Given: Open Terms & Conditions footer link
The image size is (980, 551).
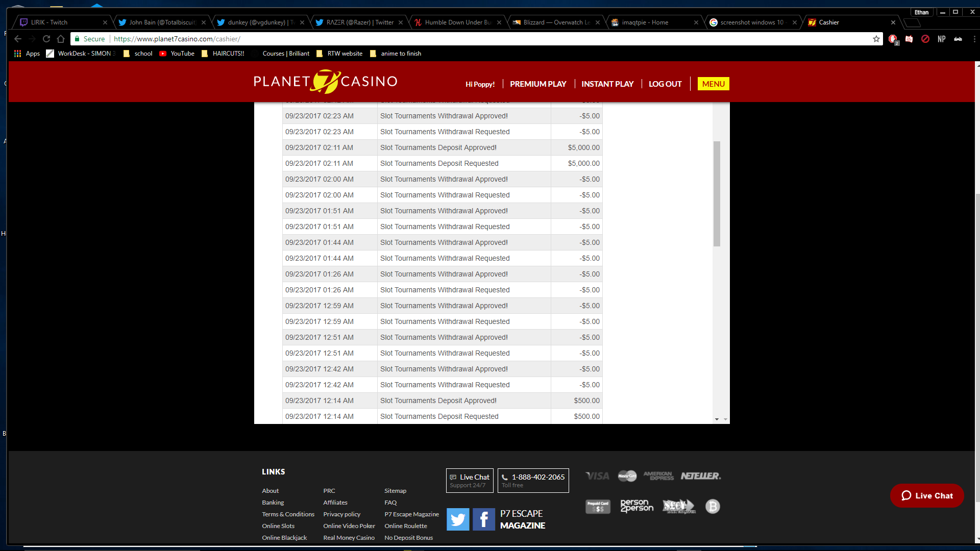Looking at the screenshot, I should 288,514.
